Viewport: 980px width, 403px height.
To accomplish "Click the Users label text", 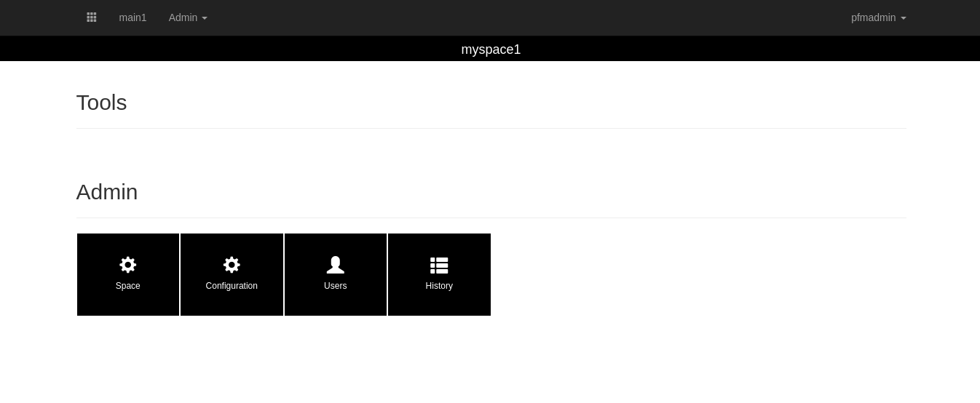I will [336, 286].
